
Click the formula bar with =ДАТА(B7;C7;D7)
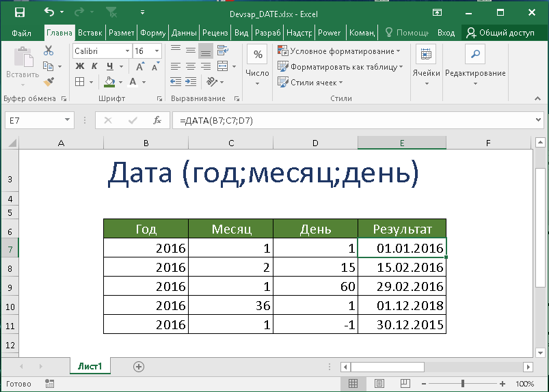click(x=353, y=121)
